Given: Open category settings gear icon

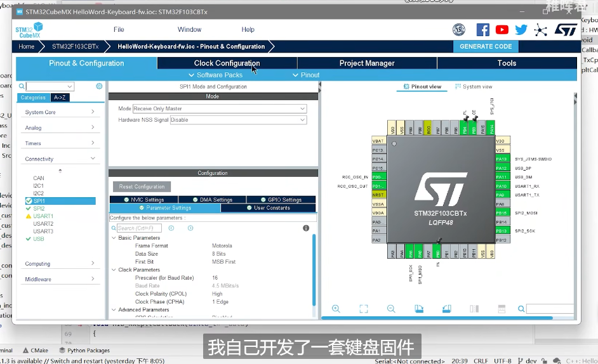Looking at the screenshot, I should (x=99, y=86).
